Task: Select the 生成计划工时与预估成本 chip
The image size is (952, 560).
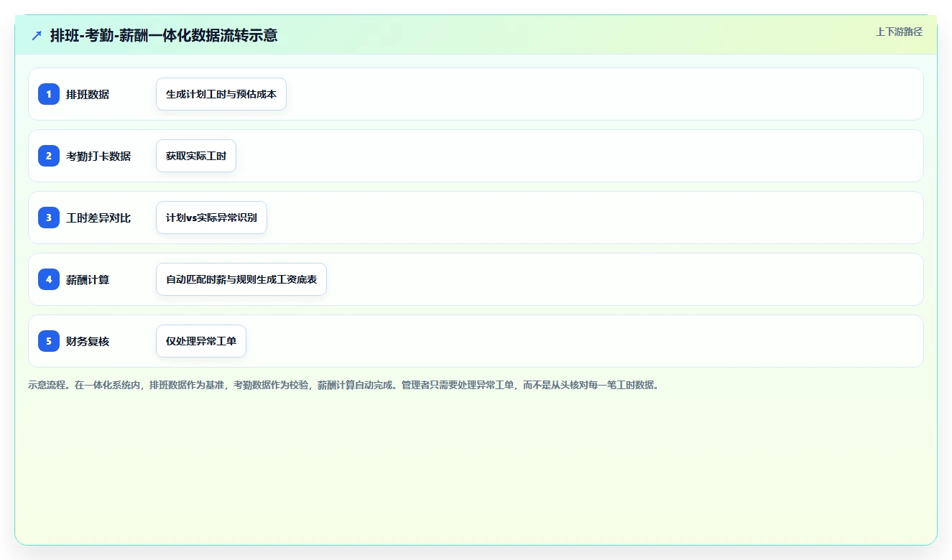Action: pyautogui.click(x=221, y=94)
